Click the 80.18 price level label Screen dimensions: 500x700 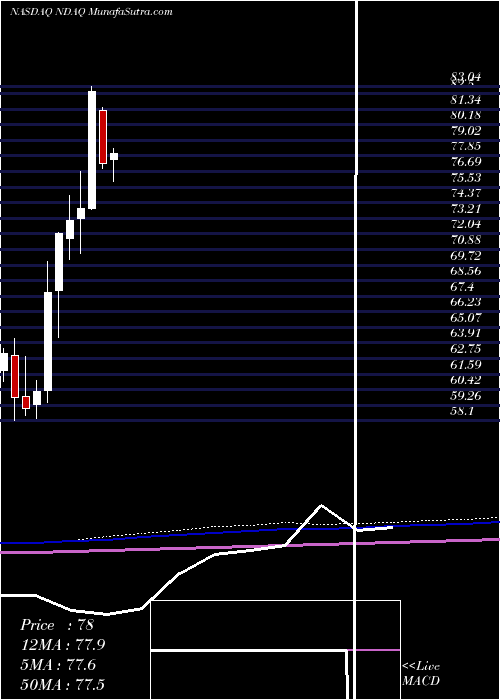click(x=466, y=115)
